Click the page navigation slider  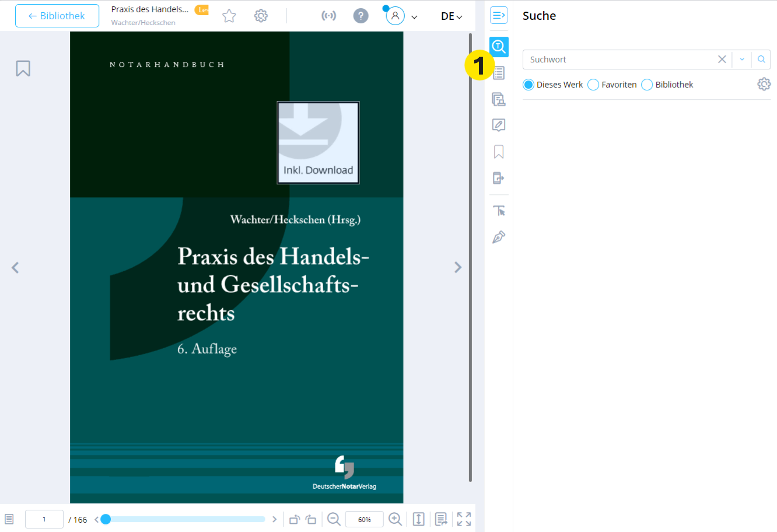point(185,519)
